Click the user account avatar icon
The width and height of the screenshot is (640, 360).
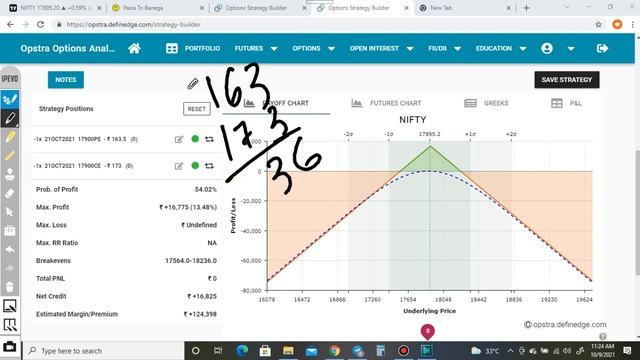coord(547,49)
